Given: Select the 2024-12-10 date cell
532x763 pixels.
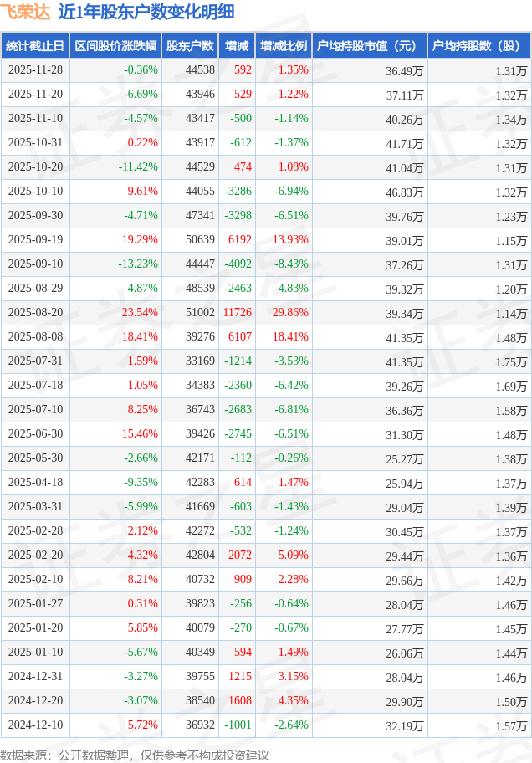Looking at the screenshot, I should tap(35, 725).
